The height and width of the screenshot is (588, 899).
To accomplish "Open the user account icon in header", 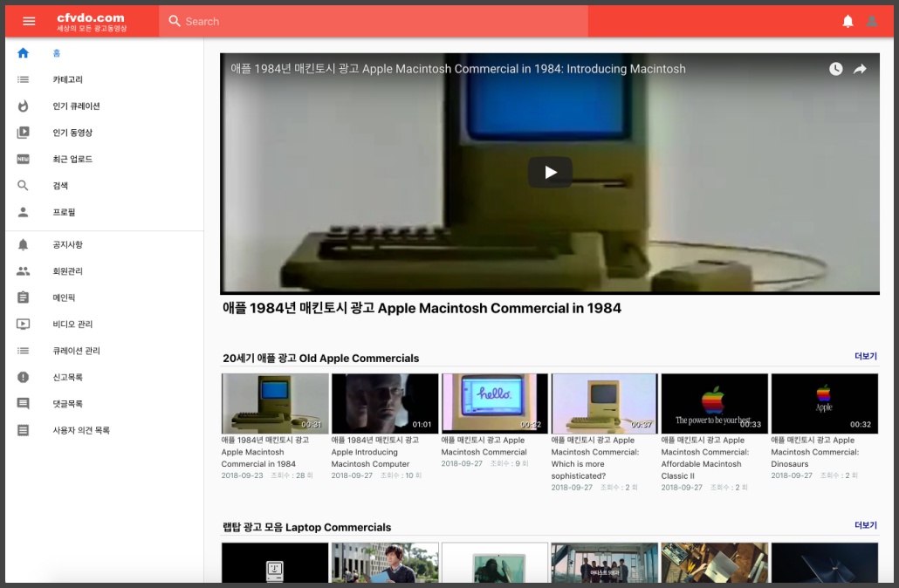I will coord(871,21).
